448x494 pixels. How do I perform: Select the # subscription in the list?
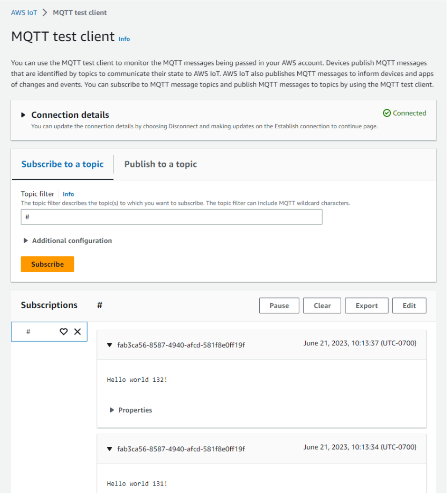click(29, 332)
